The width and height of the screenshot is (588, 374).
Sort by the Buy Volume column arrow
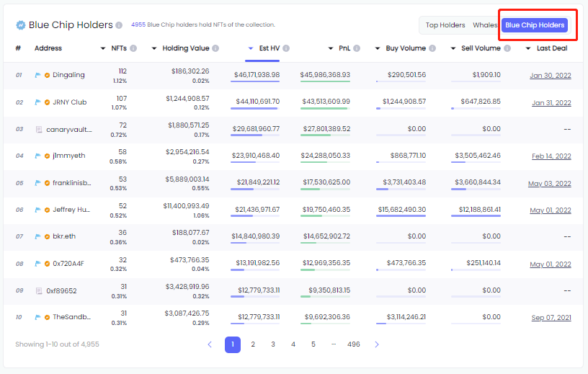(378, 48)
